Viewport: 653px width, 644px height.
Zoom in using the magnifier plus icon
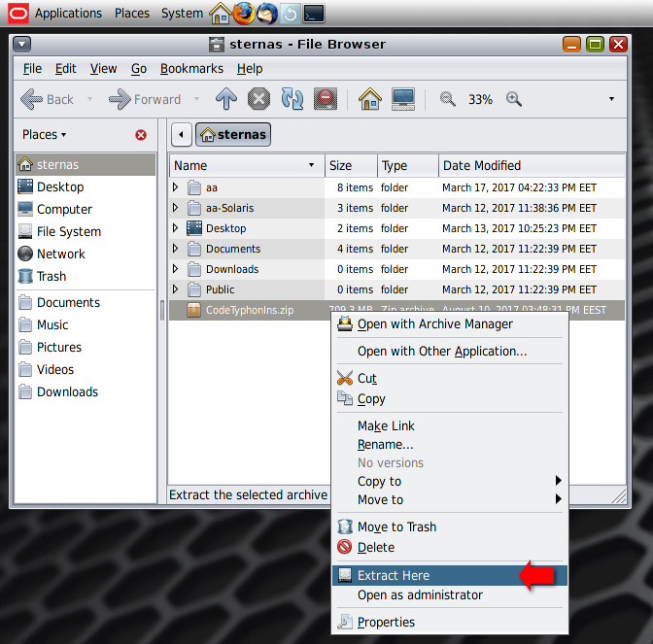(x=514, y=99)
